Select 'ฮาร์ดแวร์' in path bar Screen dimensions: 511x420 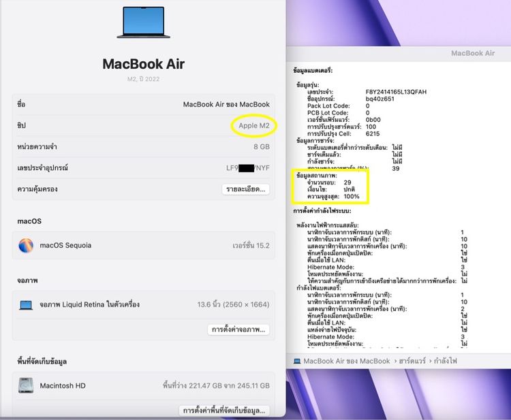(x=412, y=361)
